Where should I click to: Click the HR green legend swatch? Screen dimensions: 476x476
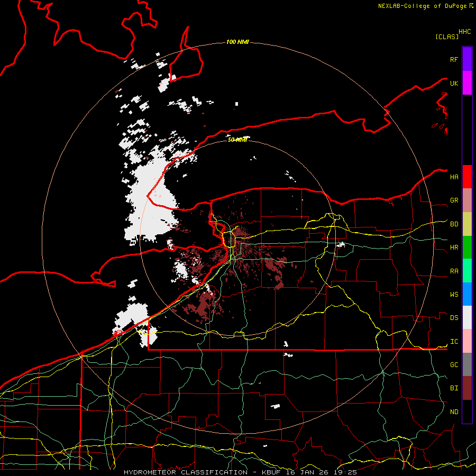click(467, 248)
